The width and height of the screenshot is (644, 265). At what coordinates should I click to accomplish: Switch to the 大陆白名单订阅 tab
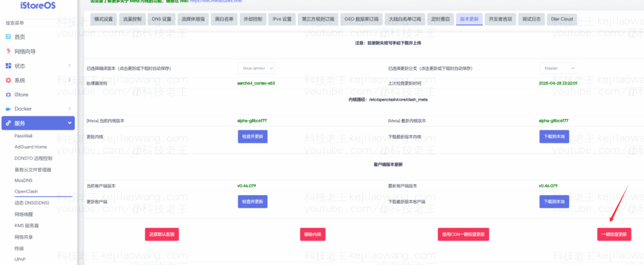[x=405, y=20]
